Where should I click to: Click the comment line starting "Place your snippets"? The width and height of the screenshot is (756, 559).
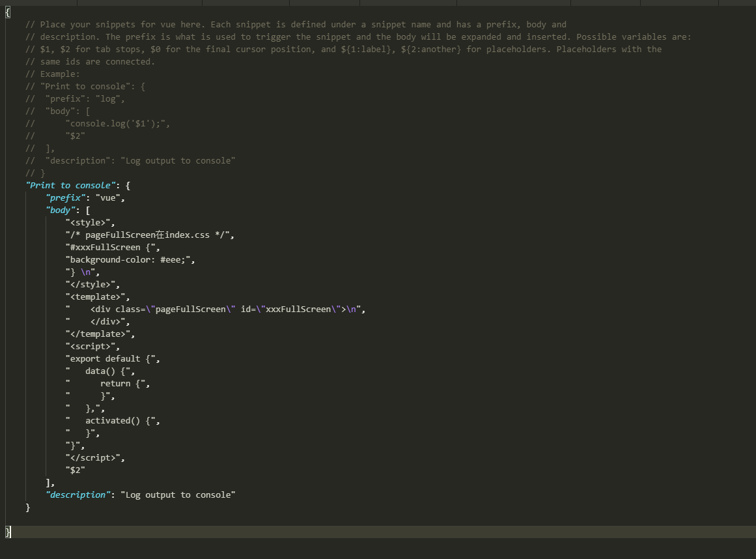click(296, 25)
